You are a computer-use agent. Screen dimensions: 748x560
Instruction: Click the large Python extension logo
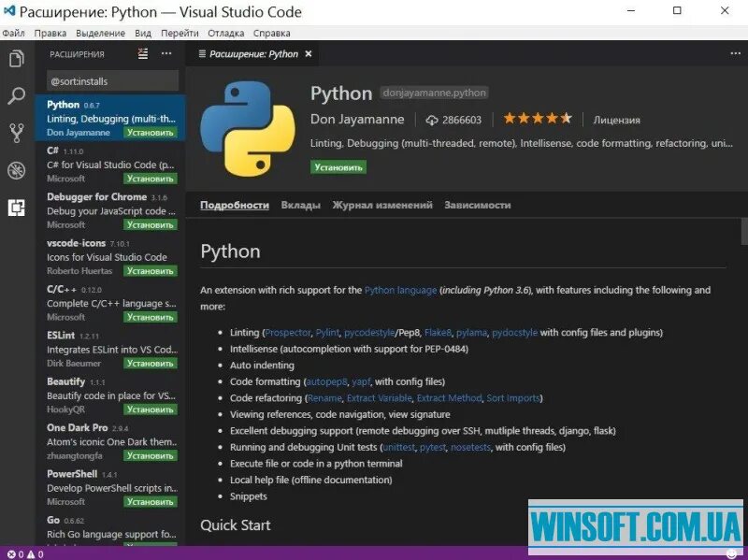click(x=248, y=128)
